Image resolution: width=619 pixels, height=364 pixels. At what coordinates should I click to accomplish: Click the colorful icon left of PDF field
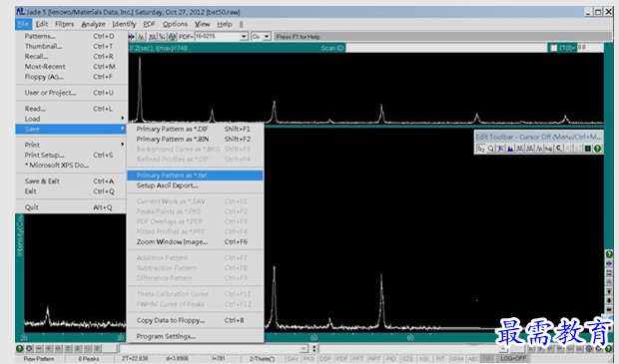tap(172, 37)
